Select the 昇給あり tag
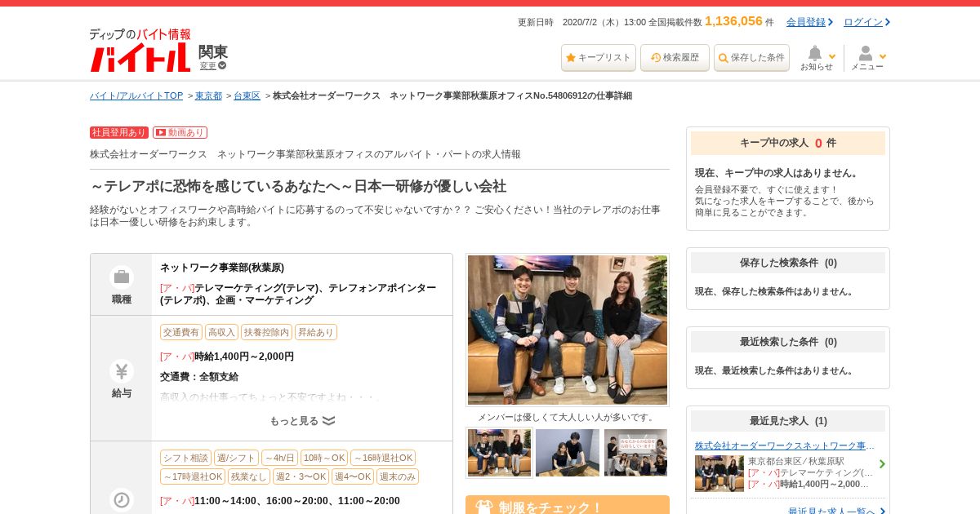This screenshot has width=980, height=514. tap(316, 332)
